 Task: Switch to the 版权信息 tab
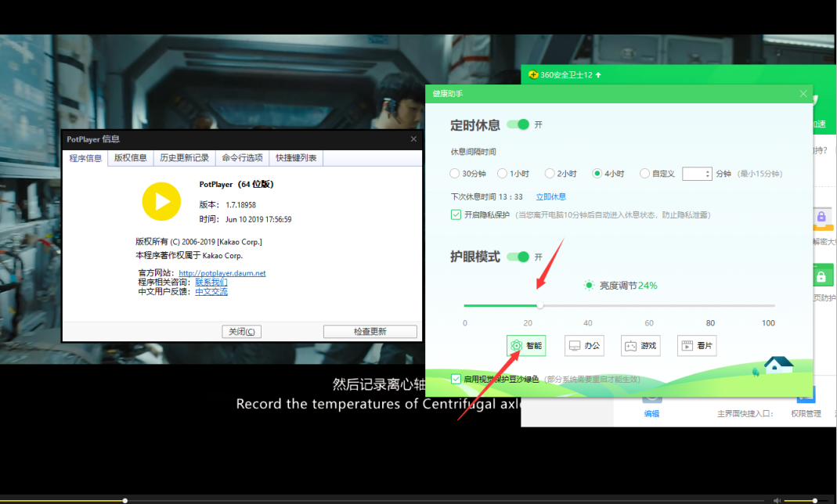coord(130,157)
